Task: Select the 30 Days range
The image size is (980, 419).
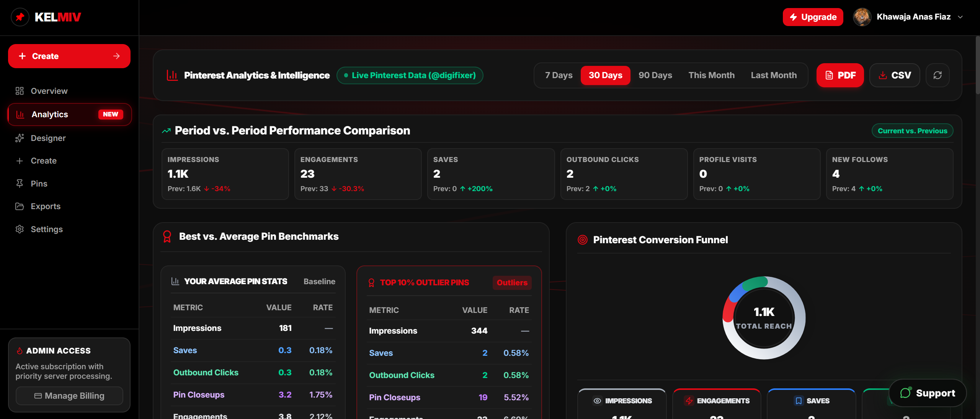Action: point(606,75)
